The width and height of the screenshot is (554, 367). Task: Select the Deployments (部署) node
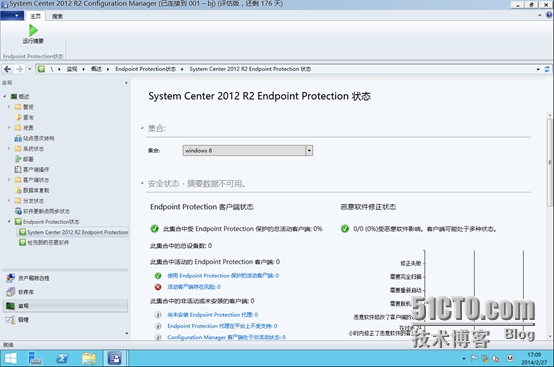click(x=24, y=159)
